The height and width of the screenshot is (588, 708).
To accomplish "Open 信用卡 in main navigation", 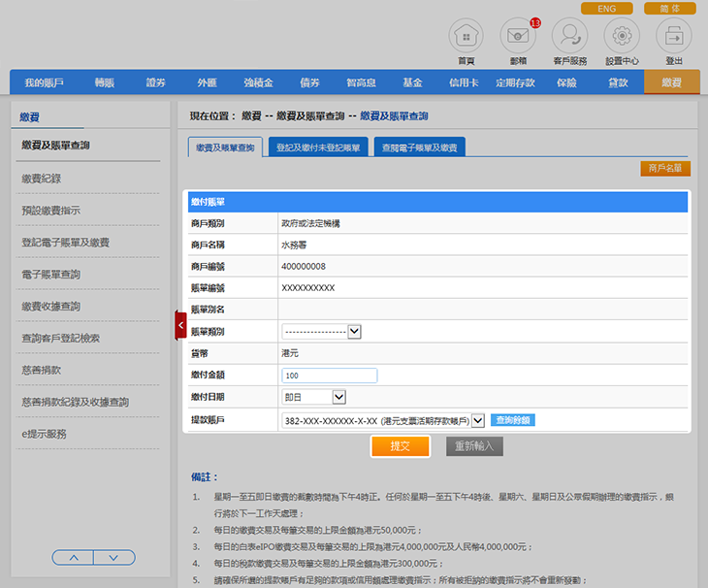I will point(464,83).
